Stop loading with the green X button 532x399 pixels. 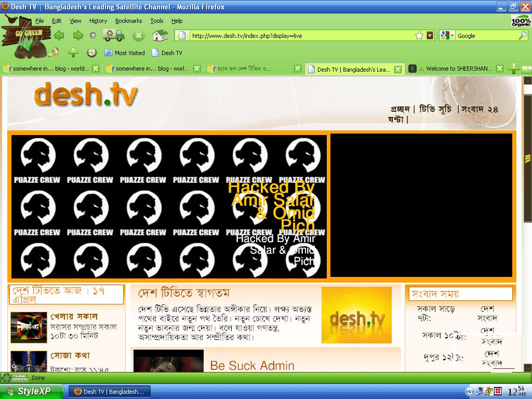(x=138, y=35)
